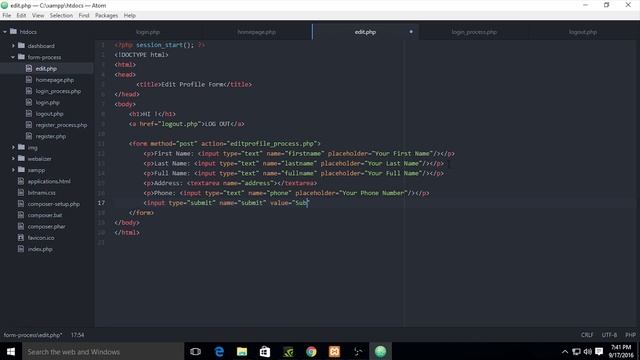This screenshot has height=360, width=640.
Task: Open bitnami.css from the tree view
Action: [41, 193]
